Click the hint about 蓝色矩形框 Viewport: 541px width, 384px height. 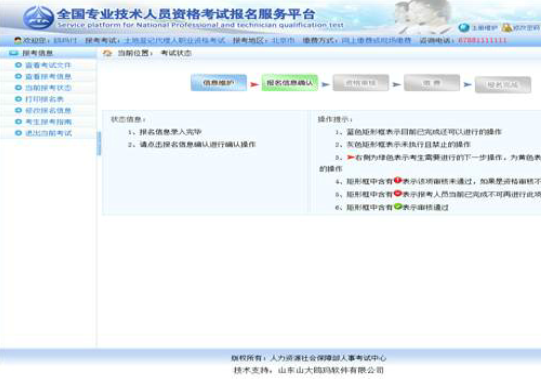point(418,132)
